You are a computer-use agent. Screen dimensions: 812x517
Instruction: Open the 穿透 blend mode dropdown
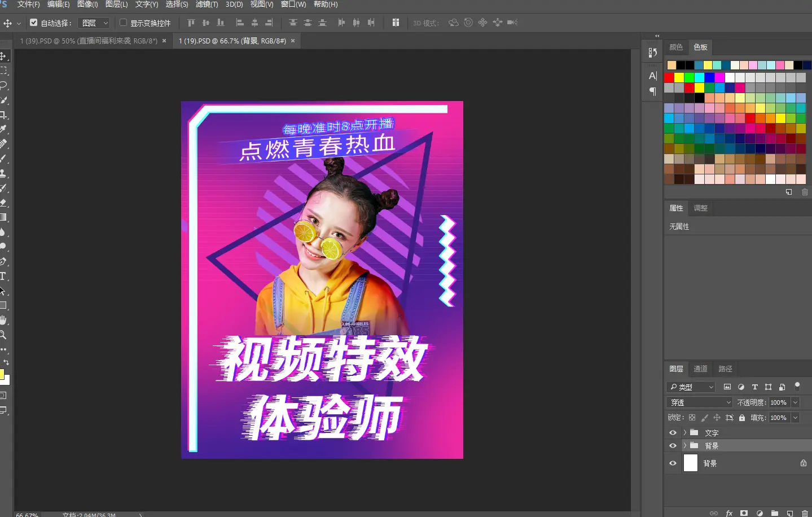coord(699,402)
